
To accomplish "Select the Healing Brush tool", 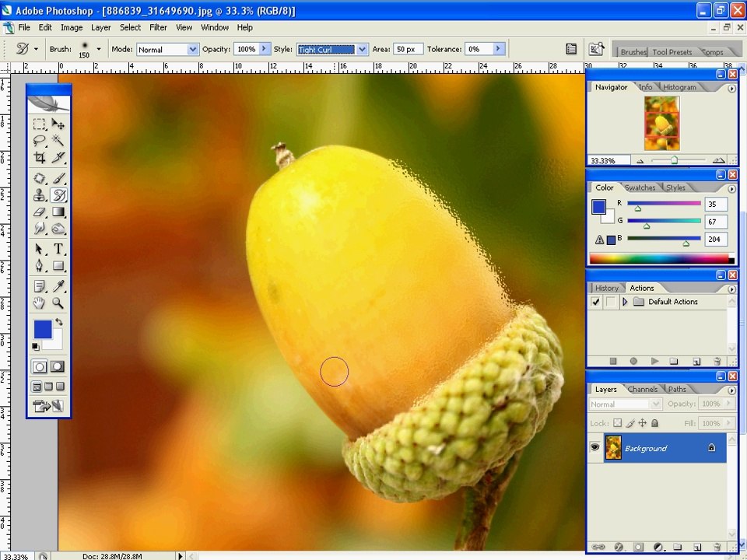I will [40, 179].
